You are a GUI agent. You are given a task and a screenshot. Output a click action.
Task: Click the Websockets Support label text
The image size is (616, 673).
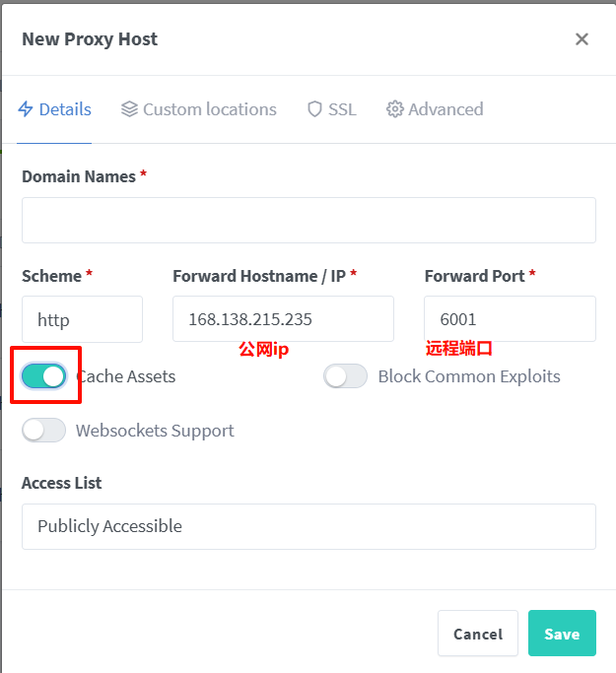[155, 431]
